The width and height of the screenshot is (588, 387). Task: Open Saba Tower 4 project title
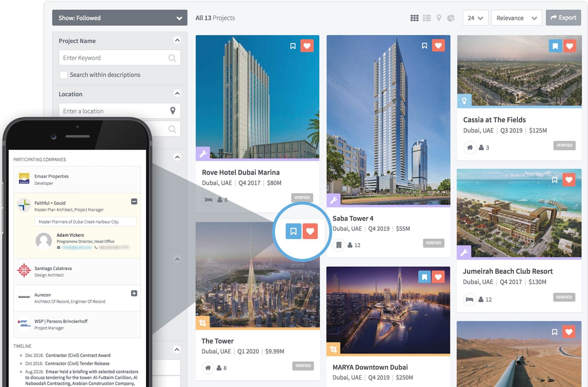[353, 218]
